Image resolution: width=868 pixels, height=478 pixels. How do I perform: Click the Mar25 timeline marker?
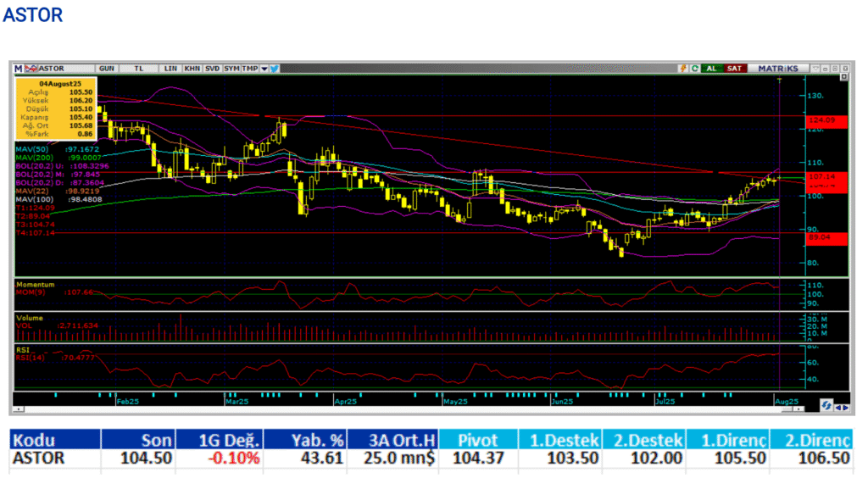coord(237,402)
